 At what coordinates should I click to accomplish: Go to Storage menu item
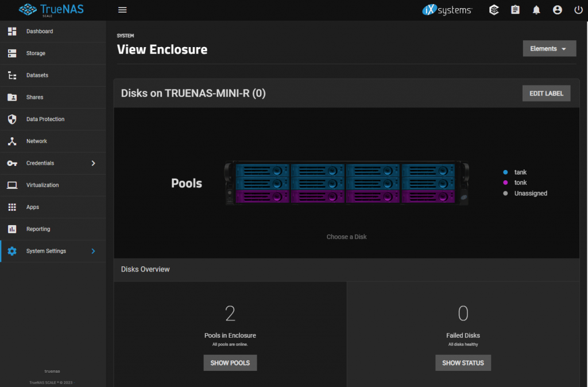click(53, 53)
